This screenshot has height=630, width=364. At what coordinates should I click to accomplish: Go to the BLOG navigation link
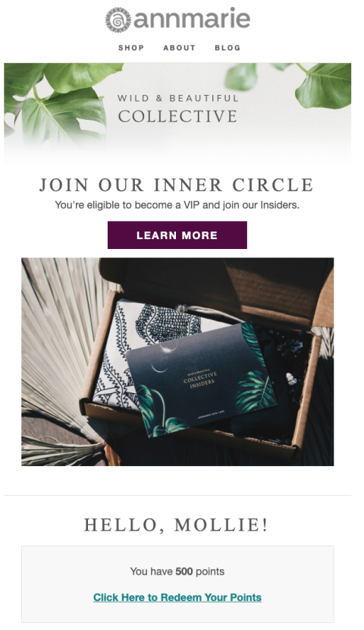pyautogui.click(x=227, y=48)
